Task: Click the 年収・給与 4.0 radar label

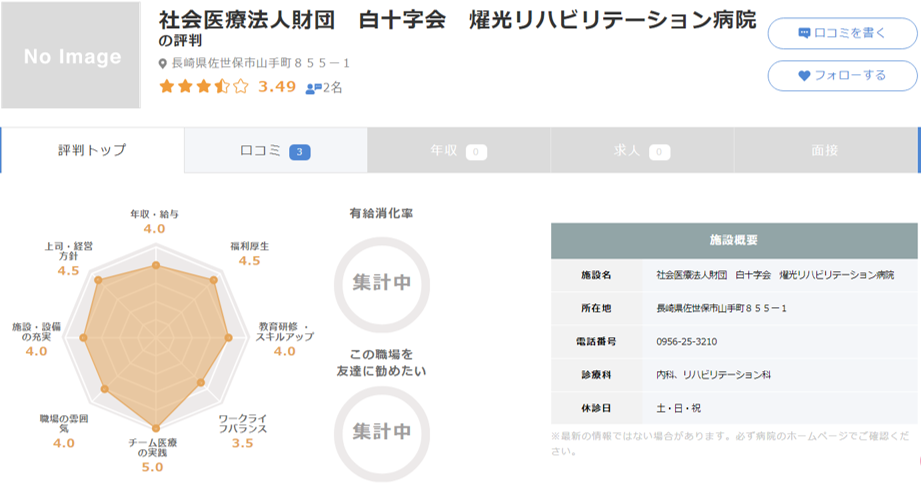Action: 154,222
